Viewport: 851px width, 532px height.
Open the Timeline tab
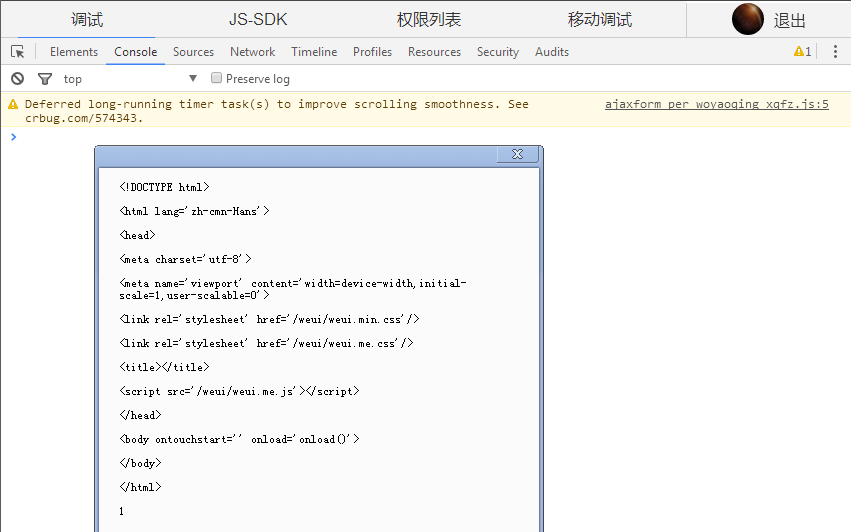pyautogui.click(x=314, y=52)
